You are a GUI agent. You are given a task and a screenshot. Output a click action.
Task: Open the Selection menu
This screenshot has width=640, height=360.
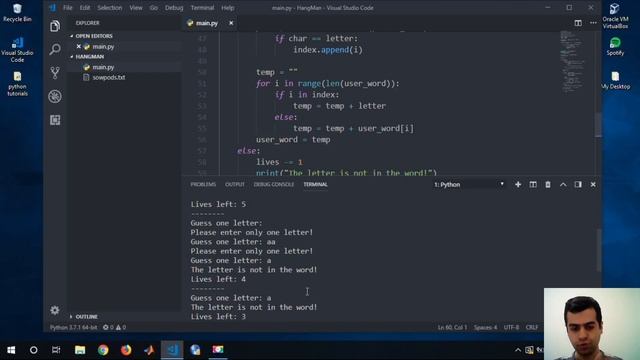109,8
